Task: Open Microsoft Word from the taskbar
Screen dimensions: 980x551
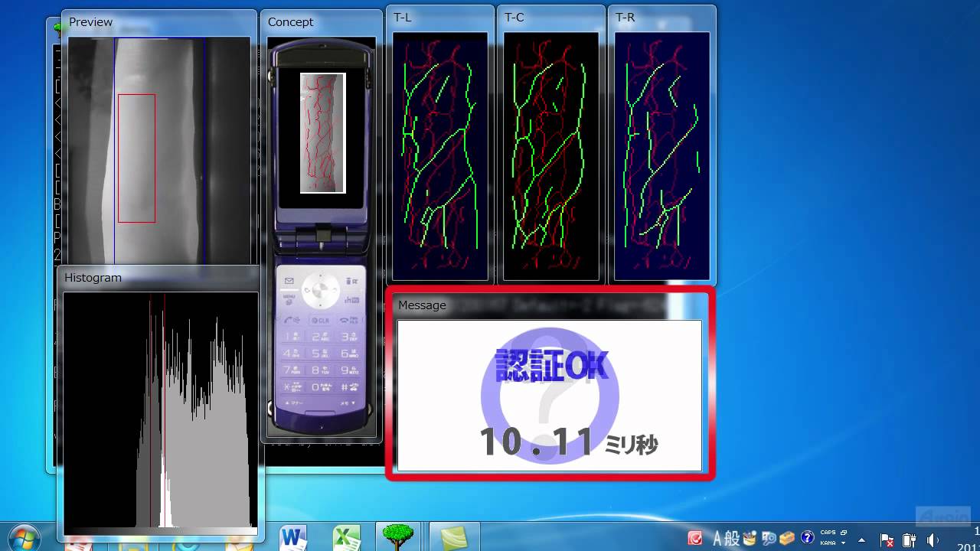Action: 292,538
